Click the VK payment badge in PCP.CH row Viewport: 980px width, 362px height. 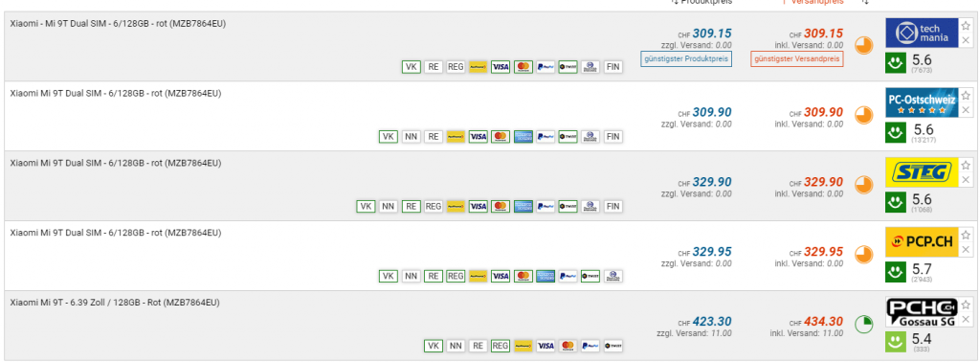(x=389, y=276)
